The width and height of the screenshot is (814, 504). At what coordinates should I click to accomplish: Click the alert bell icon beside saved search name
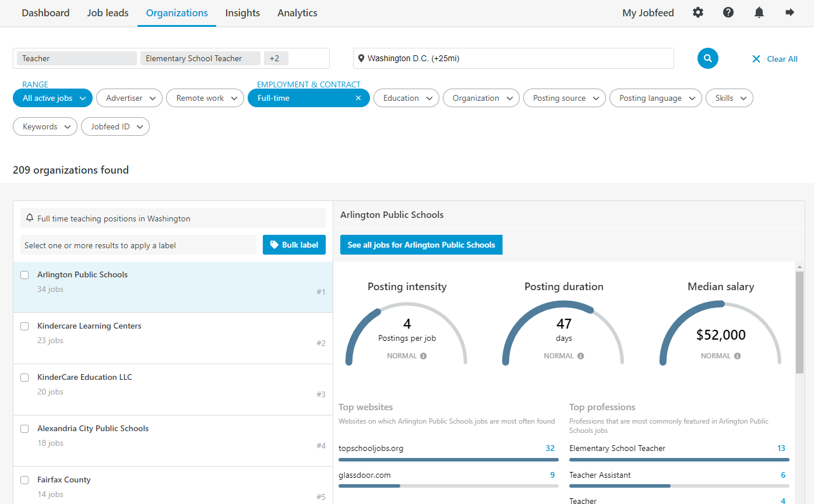(x=30, y=218)
